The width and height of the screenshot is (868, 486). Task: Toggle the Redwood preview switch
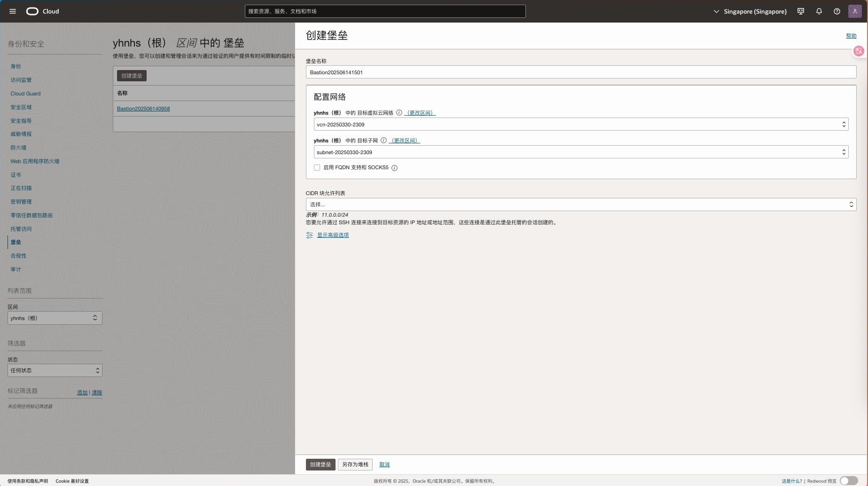point(849,481)
